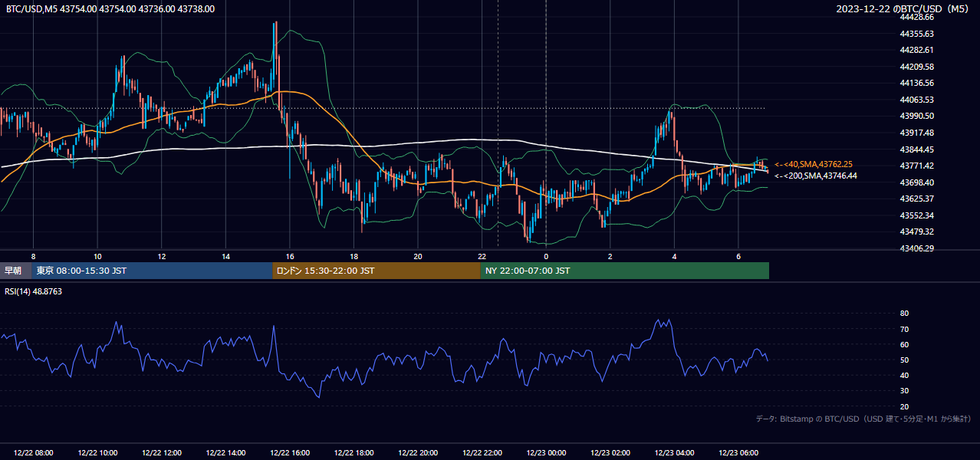
Task: Click the '12/22 18:00' time label
Action: [354, 453]
